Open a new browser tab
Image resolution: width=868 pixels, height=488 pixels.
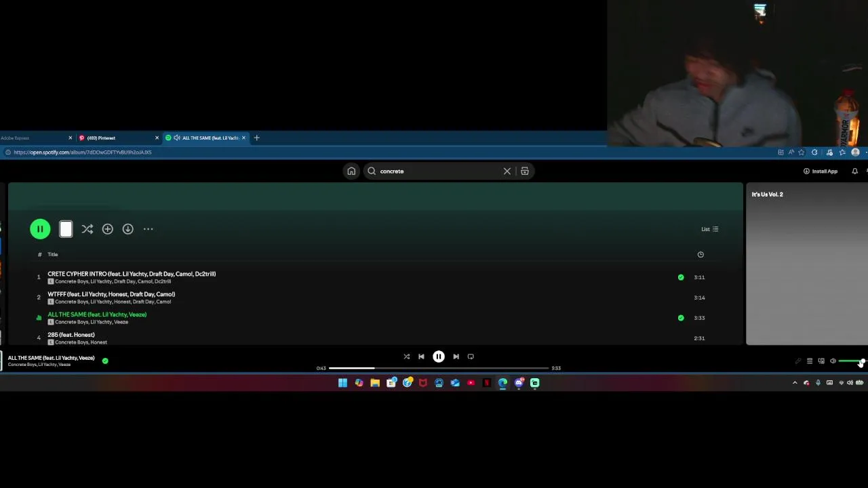[x=256, y=138]
